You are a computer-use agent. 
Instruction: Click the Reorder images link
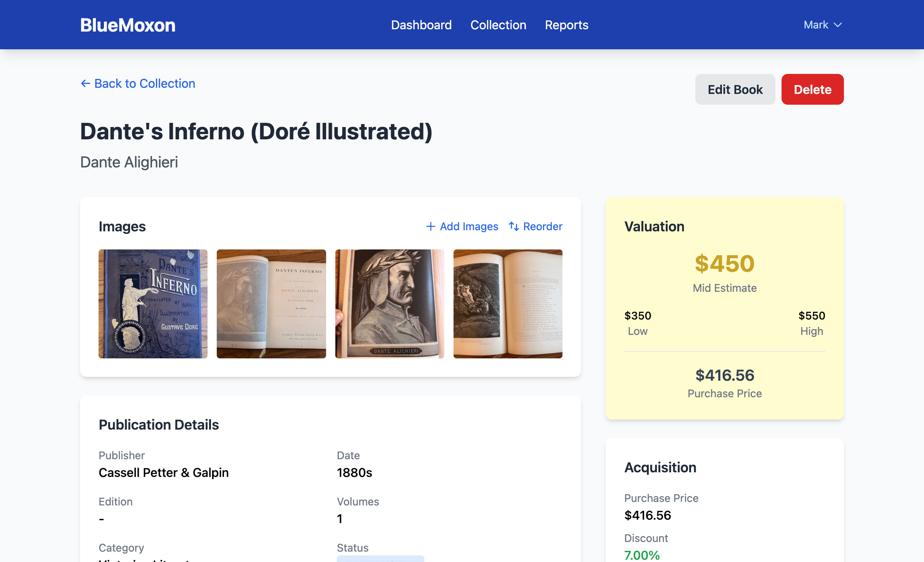coord(542,226)
